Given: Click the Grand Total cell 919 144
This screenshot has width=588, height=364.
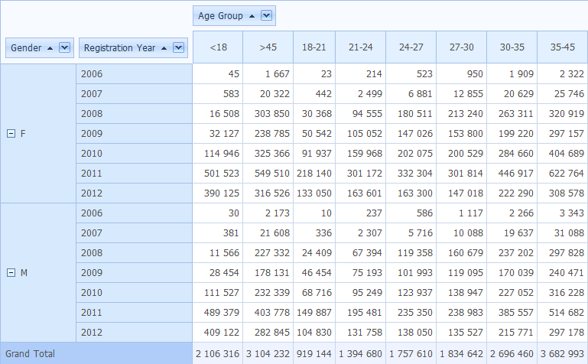Looking at the screenshot, I should [x=314, y=353].
